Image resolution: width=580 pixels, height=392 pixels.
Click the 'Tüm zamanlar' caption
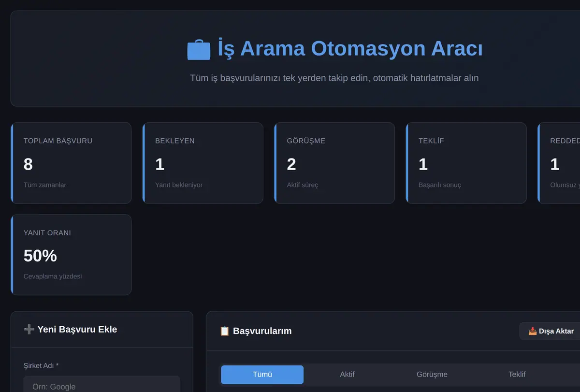coord(45,185)
